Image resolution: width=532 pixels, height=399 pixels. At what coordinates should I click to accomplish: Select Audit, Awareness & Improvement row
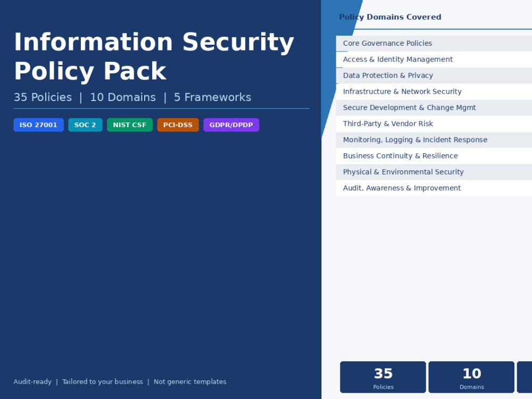(434, 188)
